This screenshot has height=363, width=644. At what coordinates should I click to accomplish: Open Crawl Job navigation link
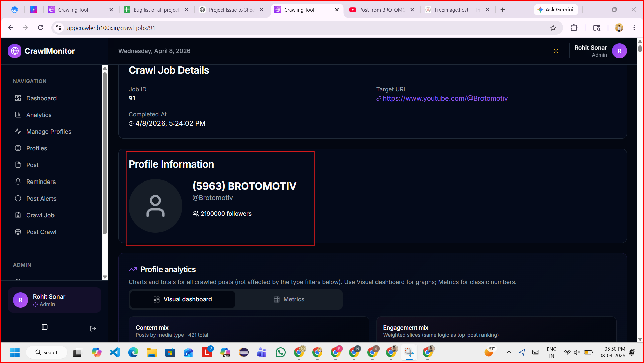pyautogui.click(x=40, y=215)
